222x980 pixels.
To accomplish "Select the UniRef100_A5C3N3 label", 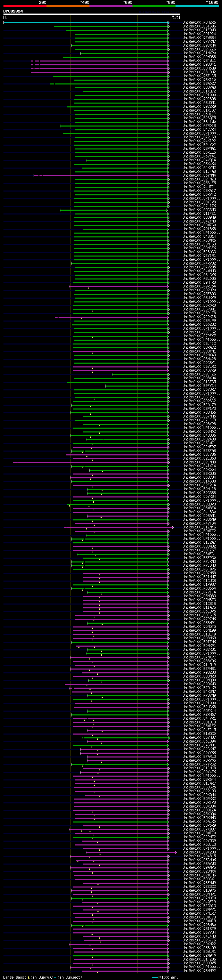I will pyautogui.click(x=199, y=210).
